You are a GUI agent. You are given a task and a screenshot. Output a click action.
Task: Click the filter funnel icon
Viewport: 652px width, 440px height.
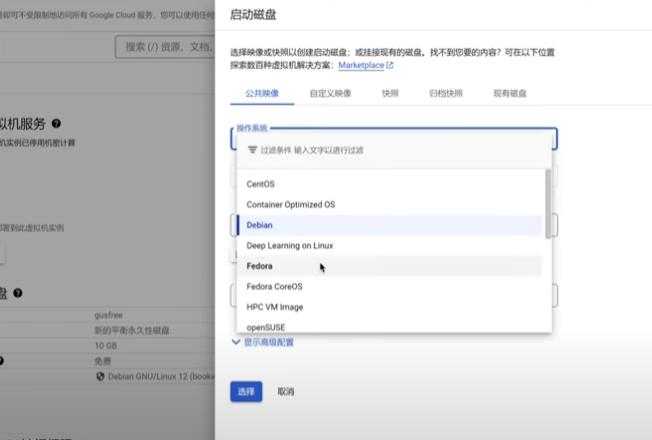(x=252, y=150)
